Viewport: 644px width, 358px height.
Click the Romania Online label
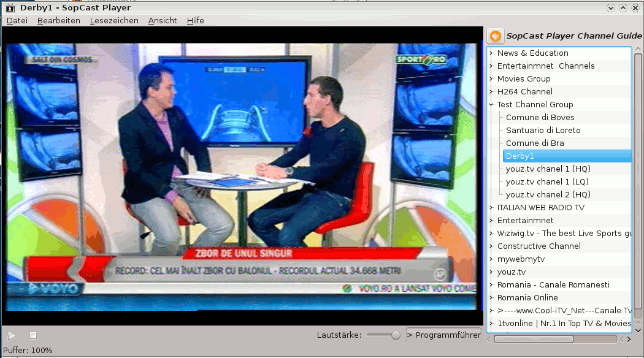coord(527,298)
